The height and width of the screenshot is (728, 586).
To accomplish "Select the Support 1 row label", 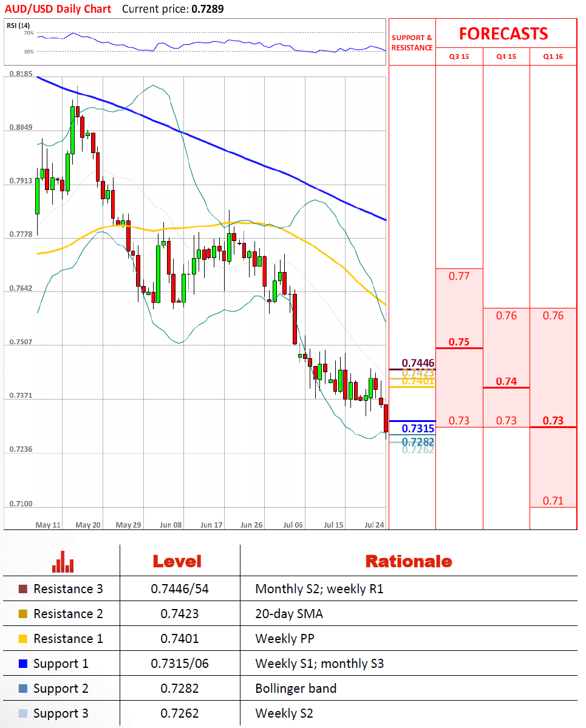I will [61, 664].
